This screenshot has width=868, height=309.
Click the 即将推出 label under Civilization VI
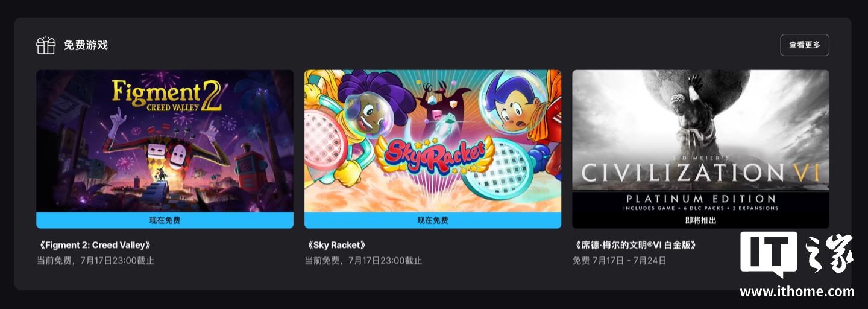point(700,220)
